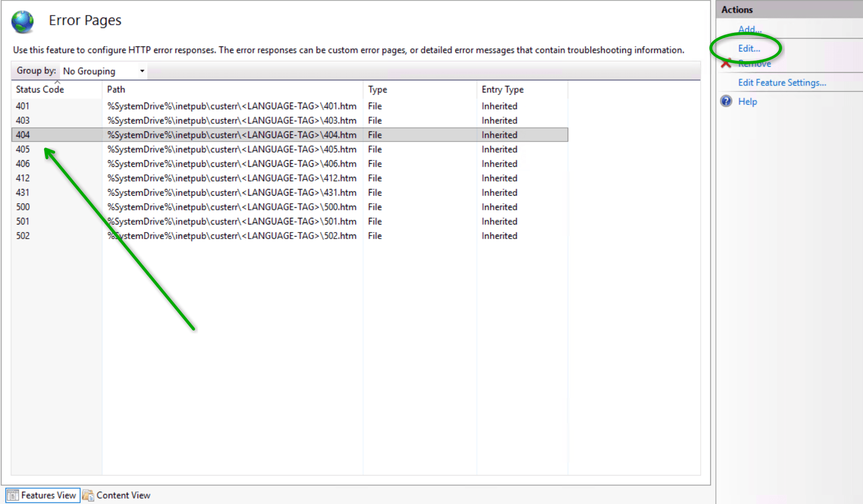The height and width of the screenshot is (504, 863).
Task: Click the path ending in 412.htm
Action: (232, 178)
